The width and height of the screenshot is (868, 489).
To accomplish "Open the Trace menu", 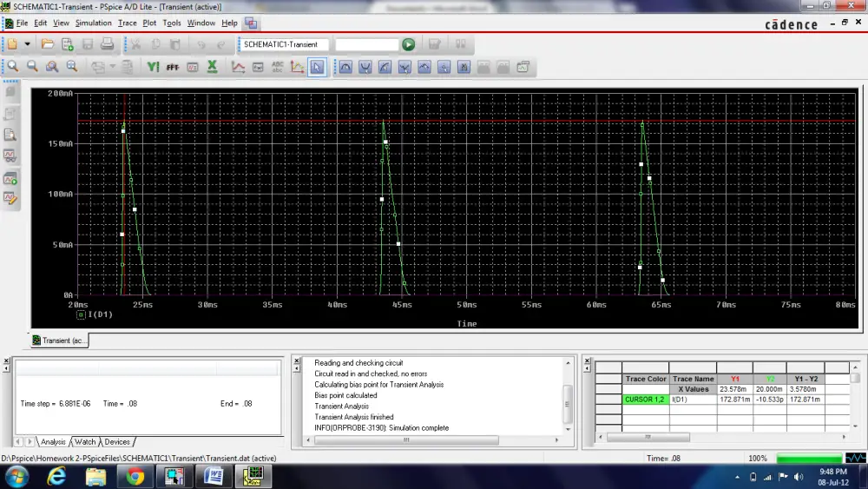I will pos(128,23).
